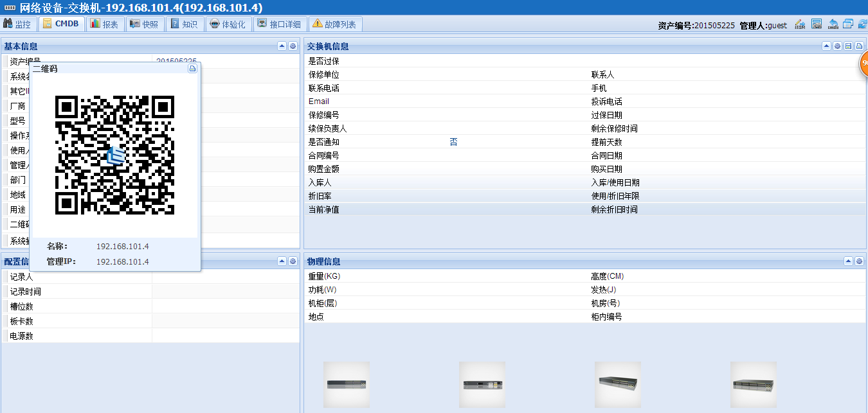
Task: Collapse the 交换机信息 panel
Action: [x=826, y=46]
